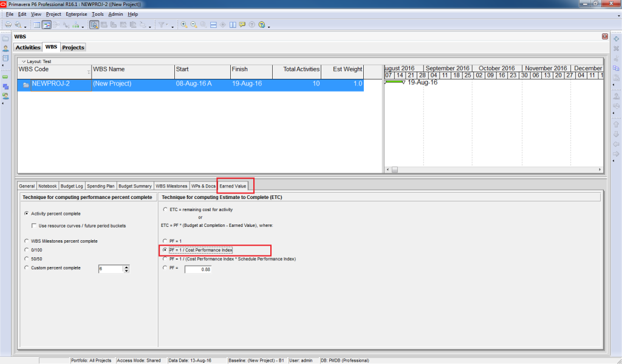Open the Filter toolbar dropdown arrow
Screen dimensions: 622x364
pyautogui.click(x=173, y=27)
